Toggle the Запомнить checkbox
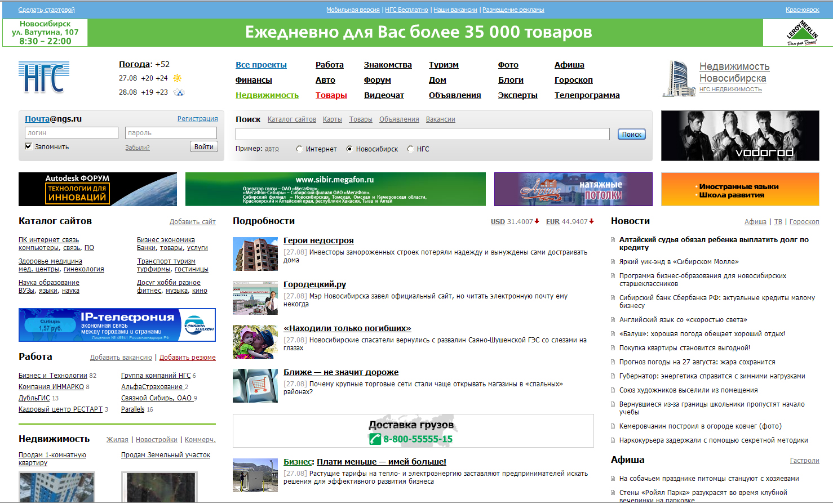Viewport: 833px width, 504px height. click(28, 146)
